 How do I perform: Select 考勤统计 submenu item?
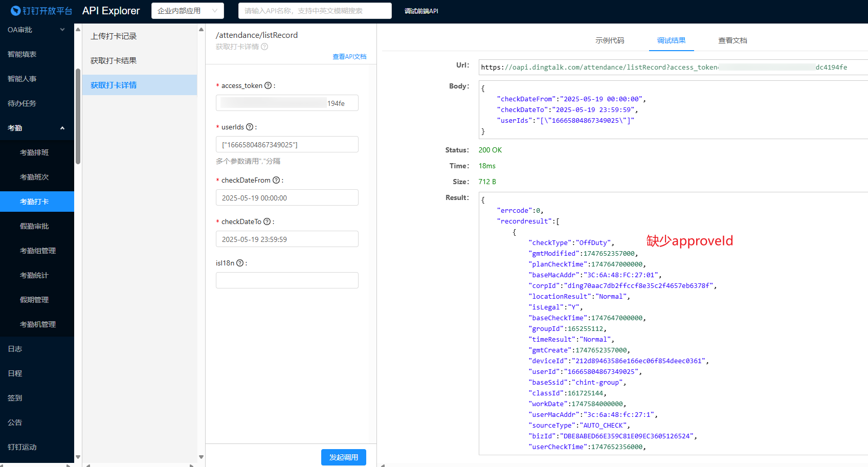(34, 275)
